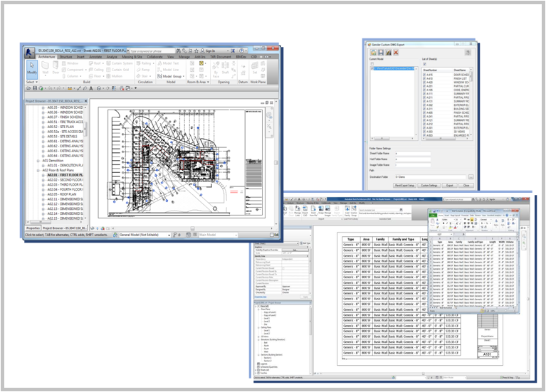This screenshot has height=392, width=546.
Task: Select the Modify tool in Revit ribbon
Action: (x=32, y=68)
